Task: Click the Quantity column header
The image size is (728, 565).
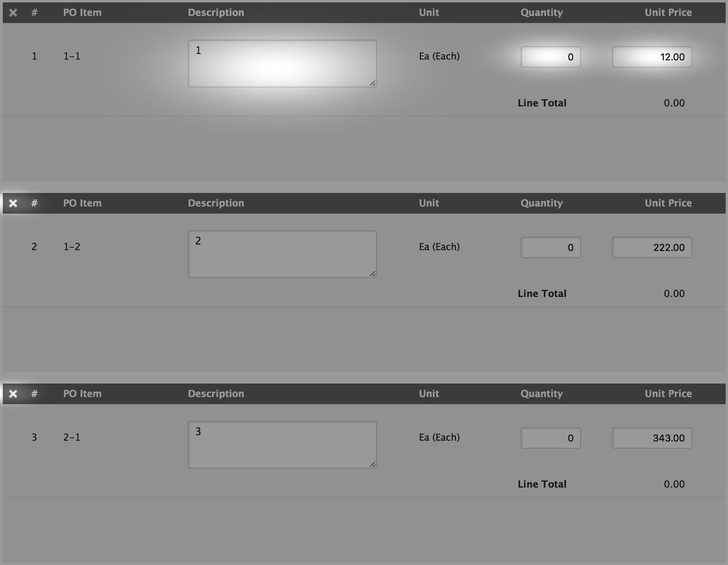Action: click(x=542, y=12)
